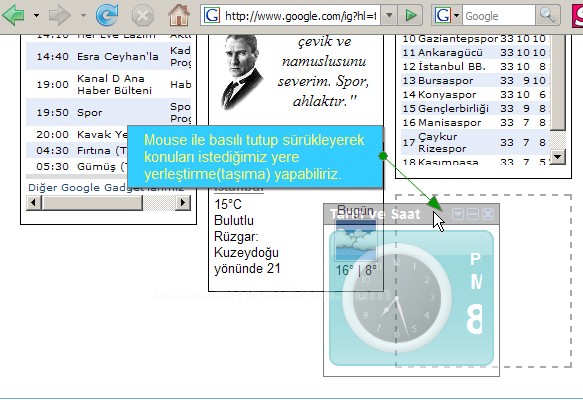Click the magnifier search button
583x400 pixels.
[548, 16]
